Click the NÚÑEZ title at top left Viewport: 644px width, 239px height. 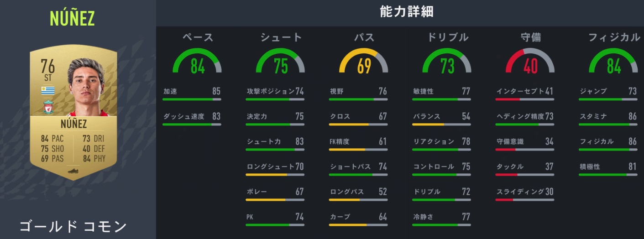click(x=72, y=18)
